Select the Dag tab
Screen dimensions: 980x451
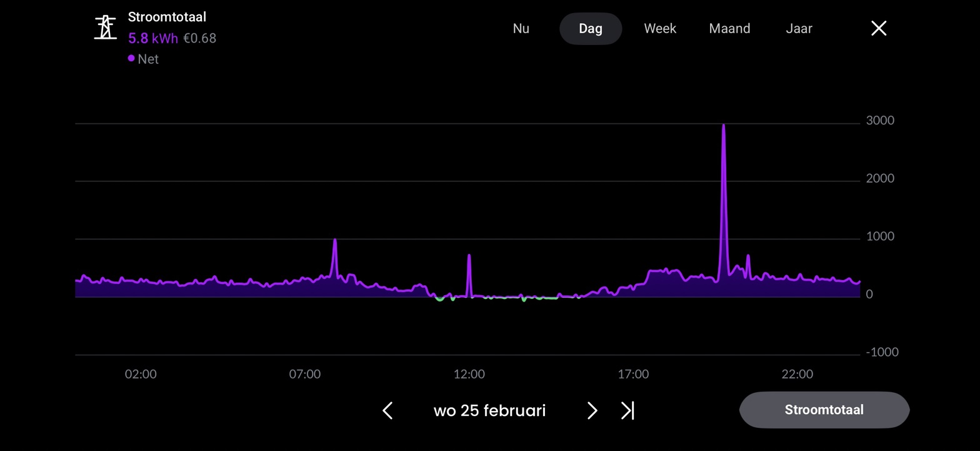pos(590,29)
